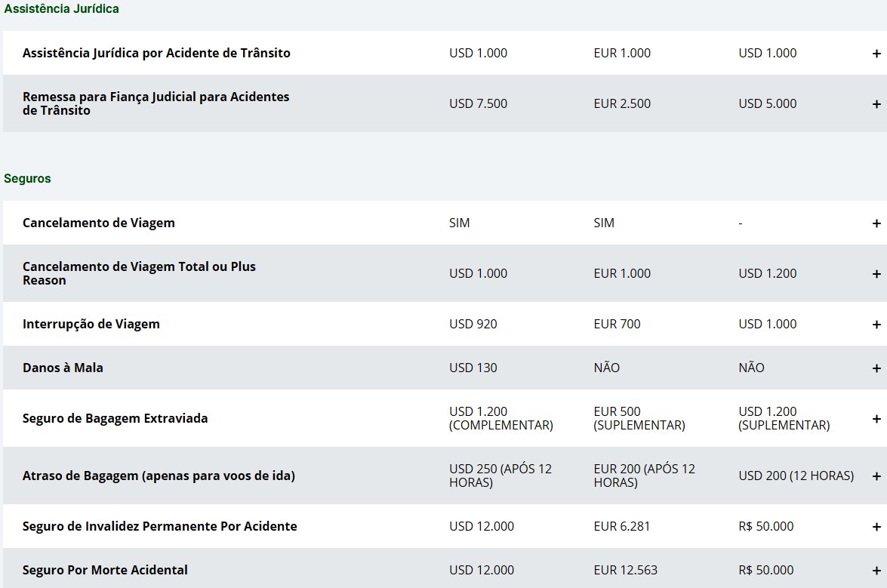Click plus icon for Atraso de Bagagem row
The image size is (887, 588).
pos(876,476)
